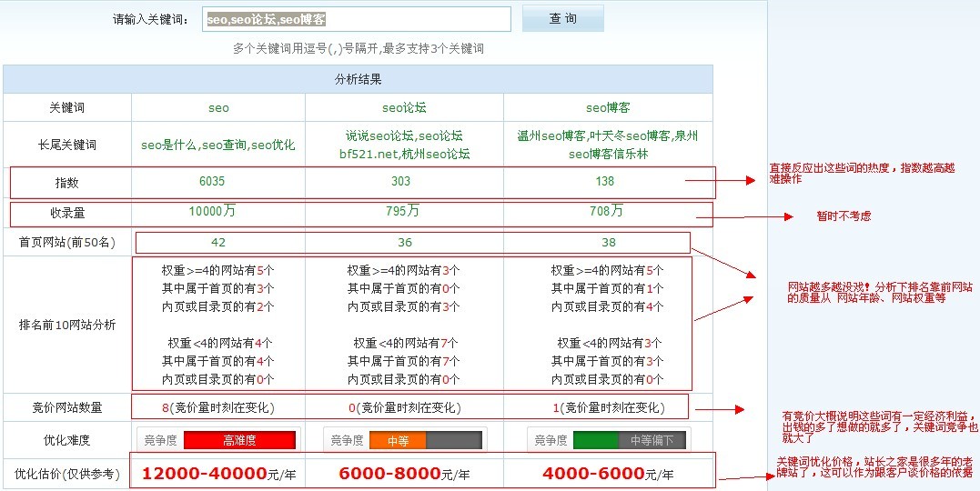Click the green 中等偏下 competition bar

[596, 440]
